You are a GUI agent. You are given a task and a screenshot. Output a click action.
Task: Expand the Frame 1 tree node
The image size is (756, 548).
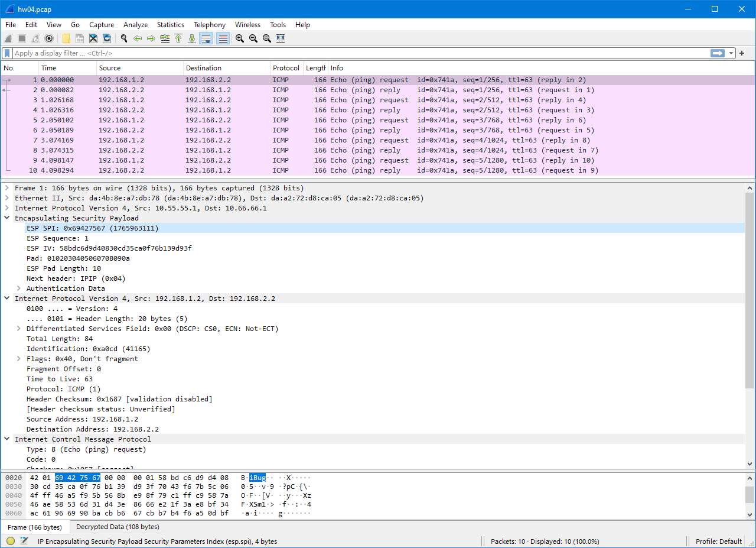7,188
